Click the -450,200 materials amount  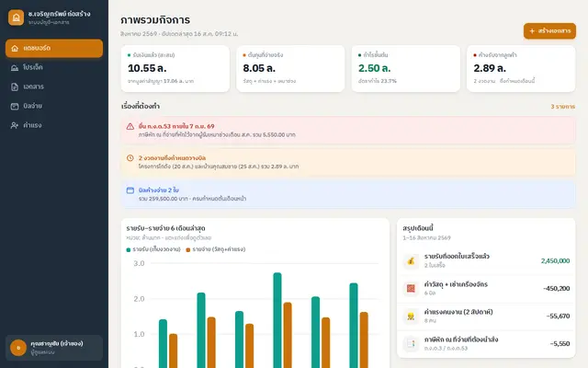pyautogui.click(x=557, y=289)
